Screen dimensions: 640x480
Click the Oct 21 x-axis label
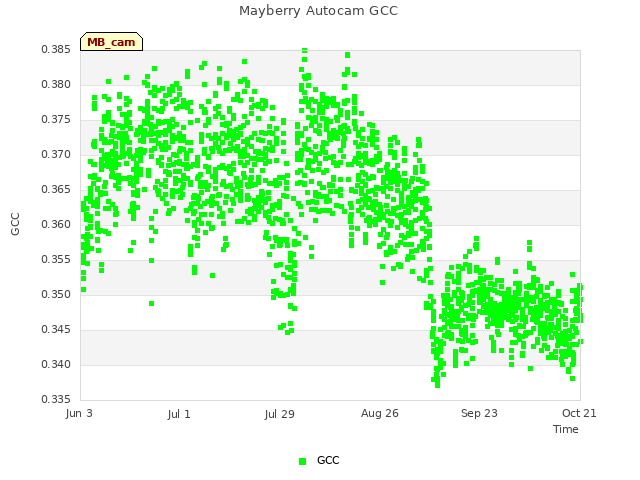coord(579,413)
